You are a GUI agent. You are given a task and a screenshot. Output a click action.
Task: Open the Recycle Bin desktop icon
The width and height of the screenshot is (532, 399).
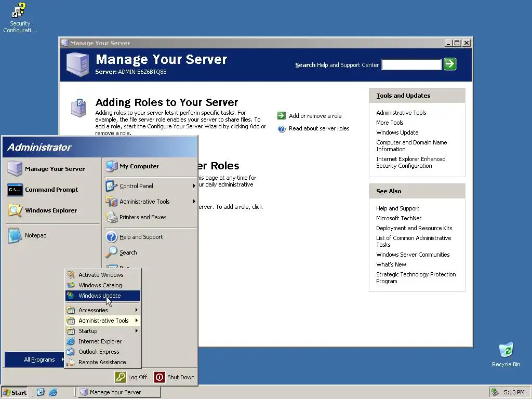click(x=506, y=350)
